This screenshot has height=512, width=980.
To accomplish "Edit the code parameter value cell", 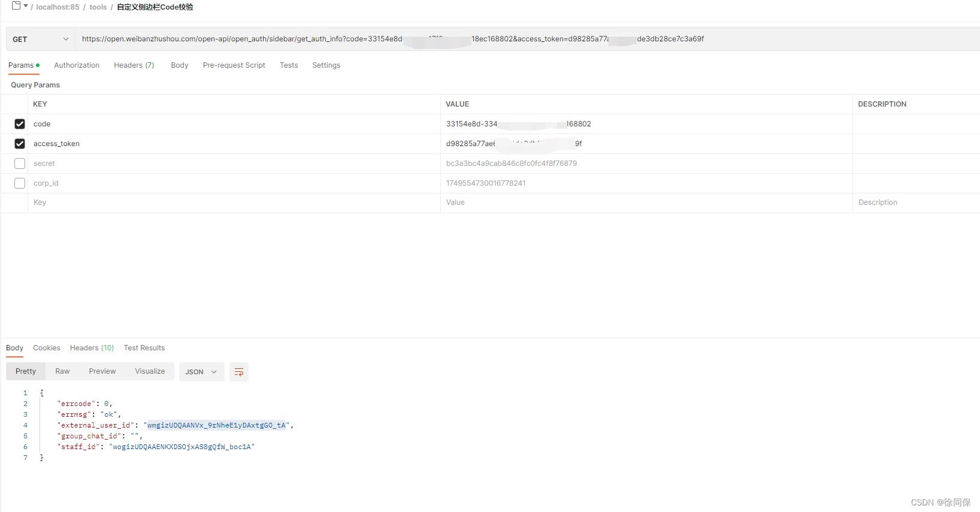I will click(x=646, y=124).
